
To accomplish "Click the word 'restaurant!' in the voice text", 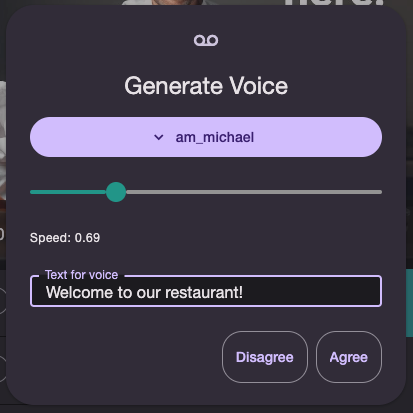I will point(204,293).
